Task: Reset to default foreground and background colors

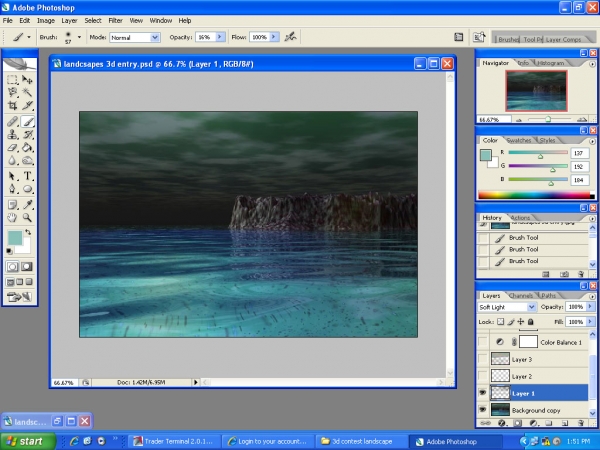Action: click(x=9, y=251)
